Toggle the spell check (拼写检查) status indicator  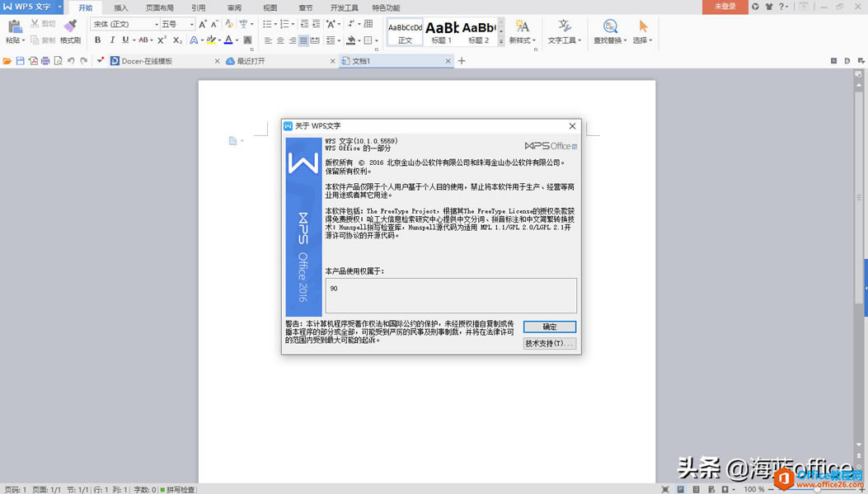[178, 489]
